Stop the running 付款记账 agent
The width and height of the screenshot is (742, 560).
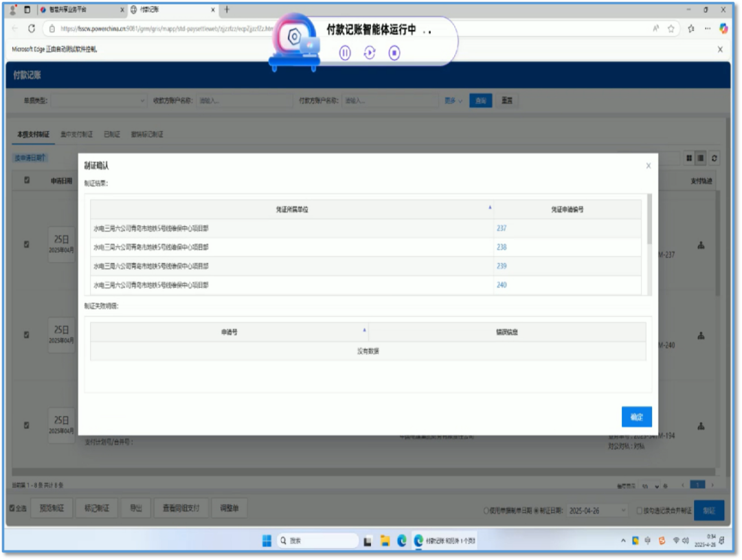point(394,52)
